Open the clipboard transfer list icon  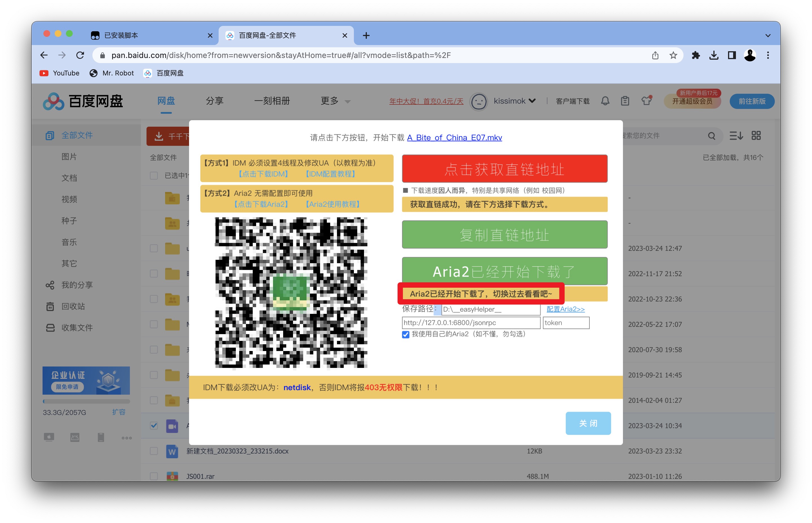pyautogui.click(x=625, y=101)
